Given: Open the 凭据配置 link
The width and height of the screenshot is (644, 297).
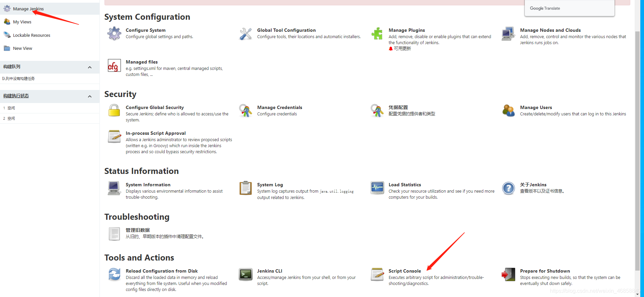Looking at the screenshot, I should click(398, 107).
